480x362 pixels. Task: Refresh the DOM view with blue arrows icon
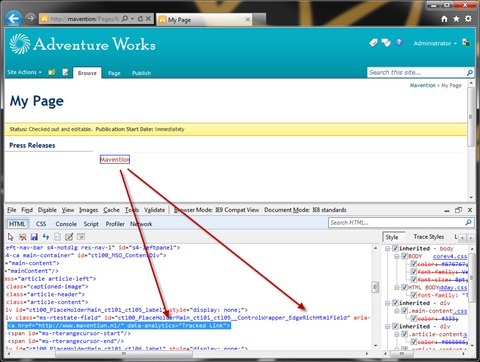tap(46, 237)
